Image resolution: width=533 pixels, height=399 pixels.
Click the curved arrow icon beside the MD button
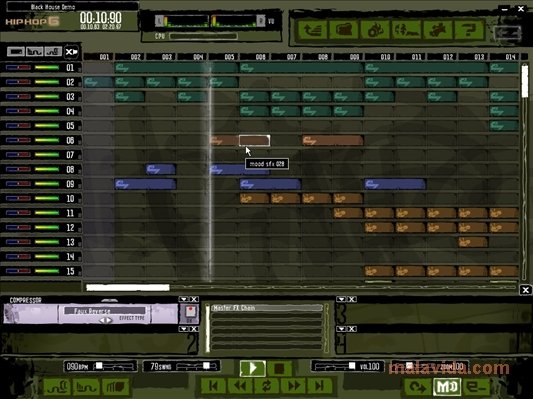click(418, 386)
